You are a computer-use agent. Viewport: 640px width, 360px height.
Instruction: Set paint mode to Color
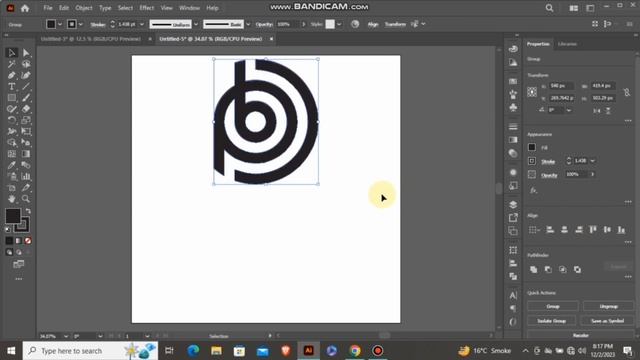[x=9, y=241]
